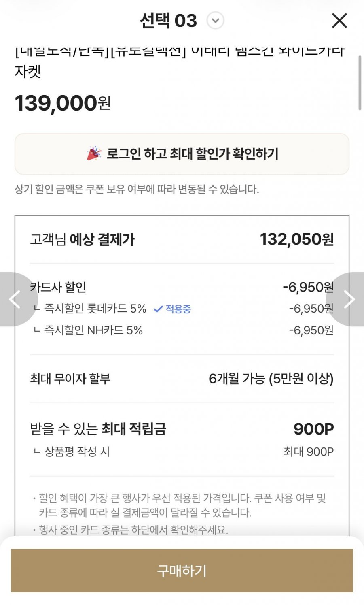Image resolution: width=364 pixels, height=605 pixels.
Task: Tap the 139,000원 product price
Action: coord(63,103)
